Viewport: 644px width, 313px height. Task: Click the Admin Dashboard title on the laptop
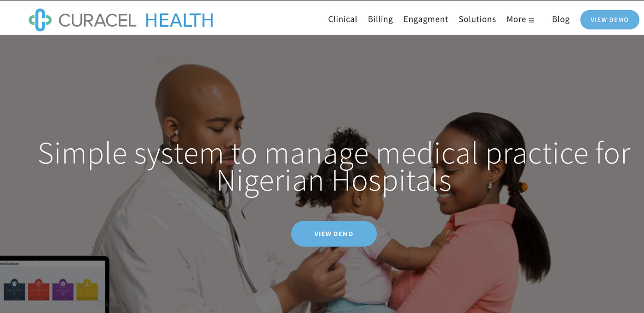click(9, 264)
